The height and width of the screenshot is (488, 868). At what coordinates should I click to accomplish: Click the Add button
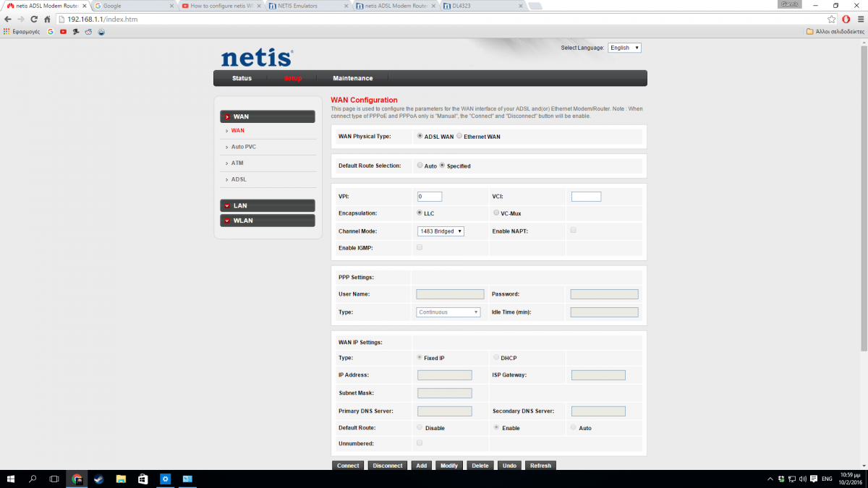click(x=422, y=466)
